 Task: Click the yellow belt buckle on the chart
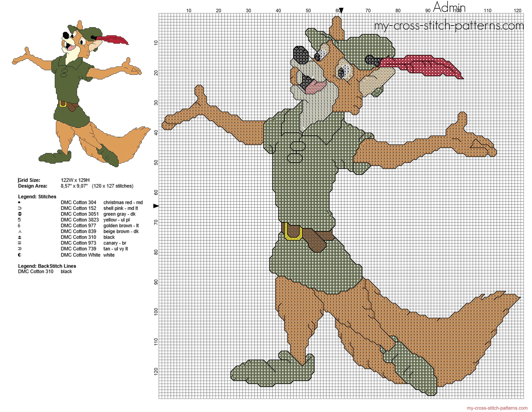293,231
